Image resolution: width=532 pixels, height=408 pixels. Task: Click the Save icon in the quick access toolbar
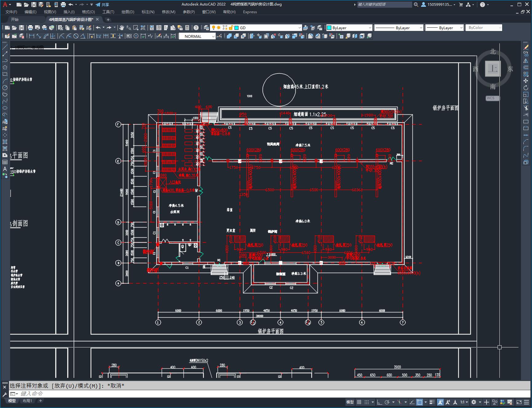(x=34, y=5)
